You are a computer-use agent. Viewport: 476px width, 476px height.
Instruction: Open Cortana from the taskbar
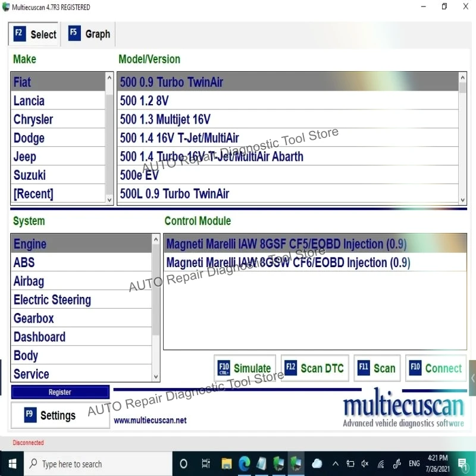[183, 464]
